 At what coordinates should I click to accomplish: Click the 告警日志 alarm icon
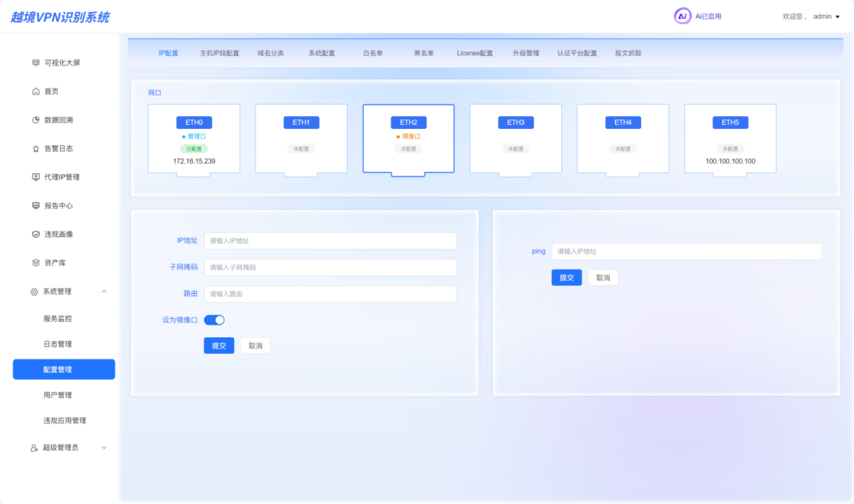36,149
